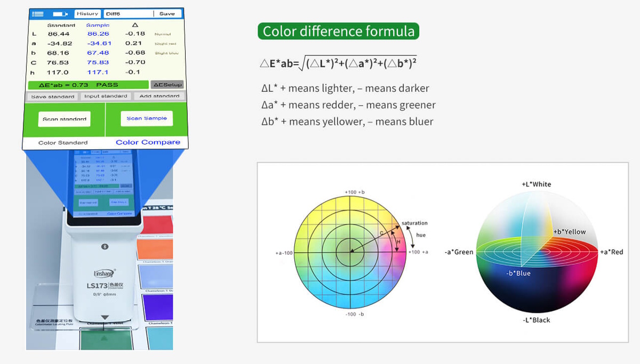Screen dimensions: 640x364
Task: Switch to the Color Compare tab
Action: click(x=148, y=142)
